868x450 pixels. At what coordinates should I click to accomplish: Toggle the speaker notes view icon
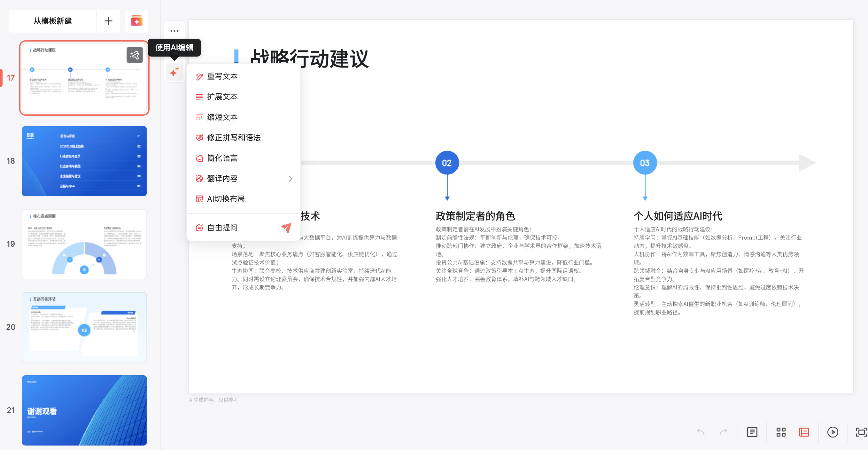coord(752,432)
